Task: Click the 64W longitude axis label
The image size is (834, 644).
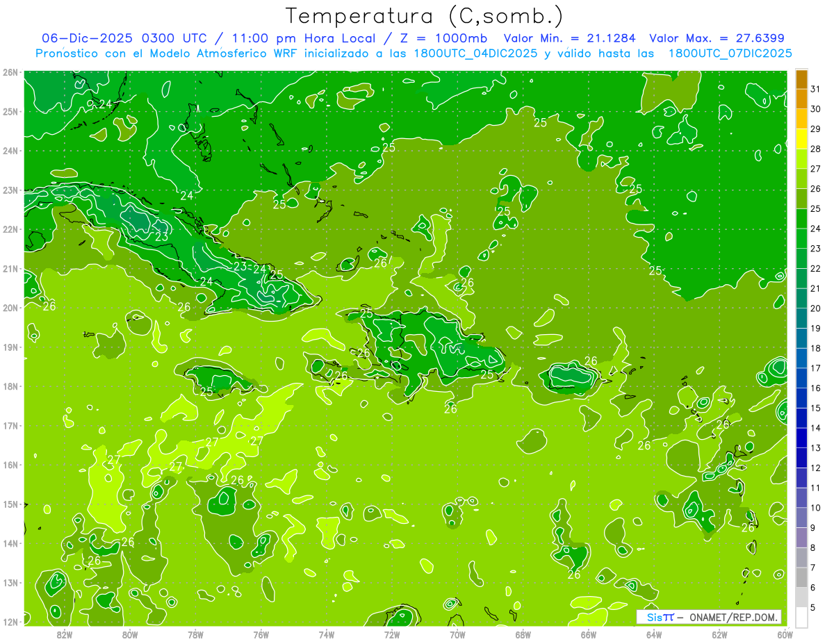Action: point(654,634)
